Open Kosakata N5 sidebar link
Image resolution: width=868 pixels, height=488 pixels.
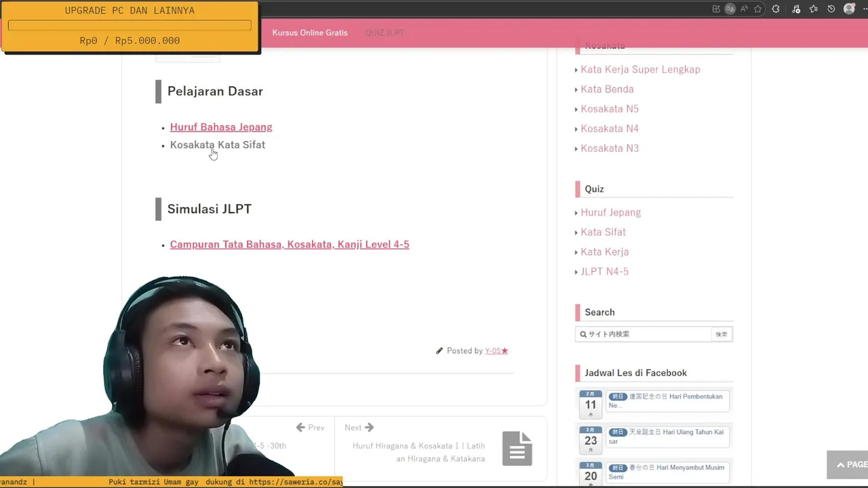coord(610,108)
